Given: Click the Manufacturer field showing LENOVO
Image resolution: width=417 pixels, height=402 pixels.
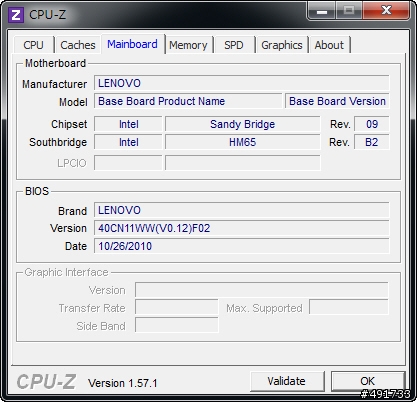Looking at the screenshot, I should (x=242, y=83).
